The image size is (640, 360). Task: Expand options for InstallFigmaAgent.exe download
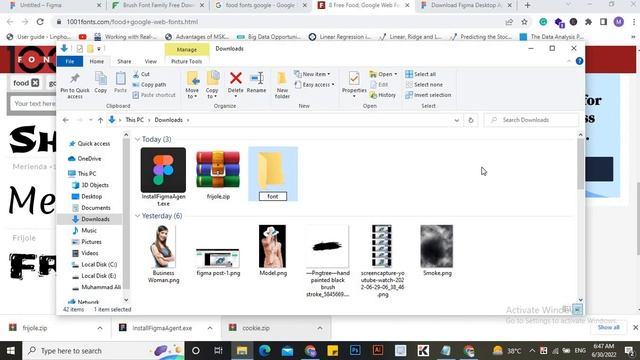tap(210, 328)
